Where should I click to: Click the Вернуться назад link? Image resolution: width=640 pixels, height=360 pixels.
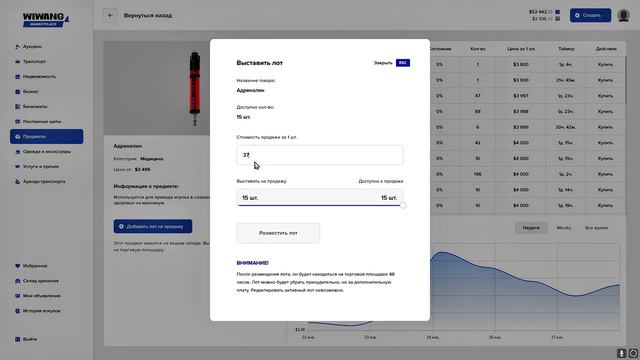pos(148,16)
